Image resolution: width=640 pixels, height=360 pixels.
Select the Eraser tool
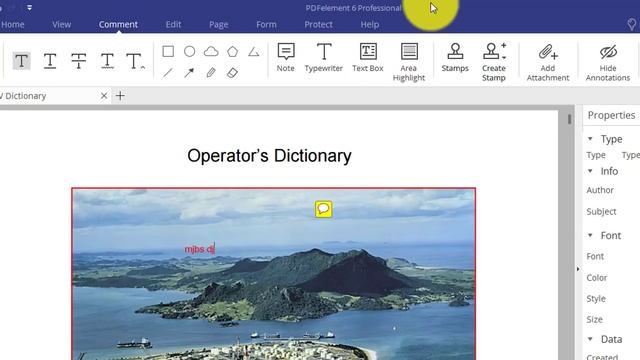tap(232, 73)
